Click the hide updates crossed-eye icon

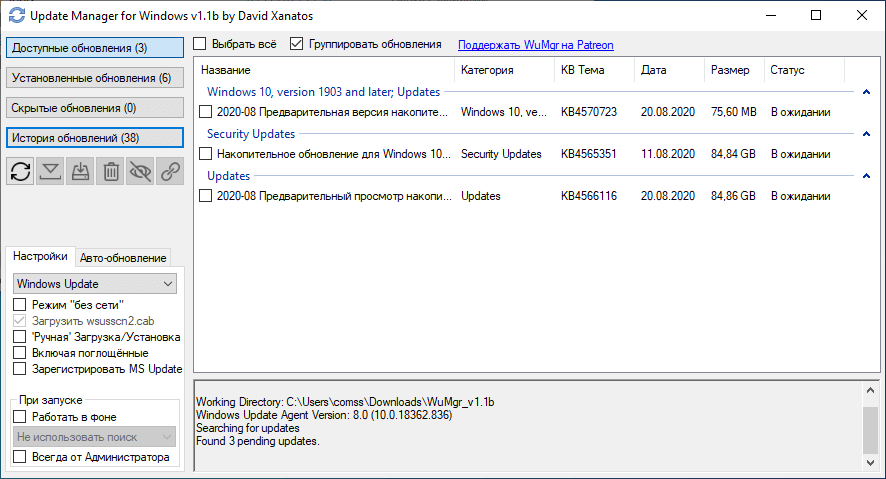[141, 171]
